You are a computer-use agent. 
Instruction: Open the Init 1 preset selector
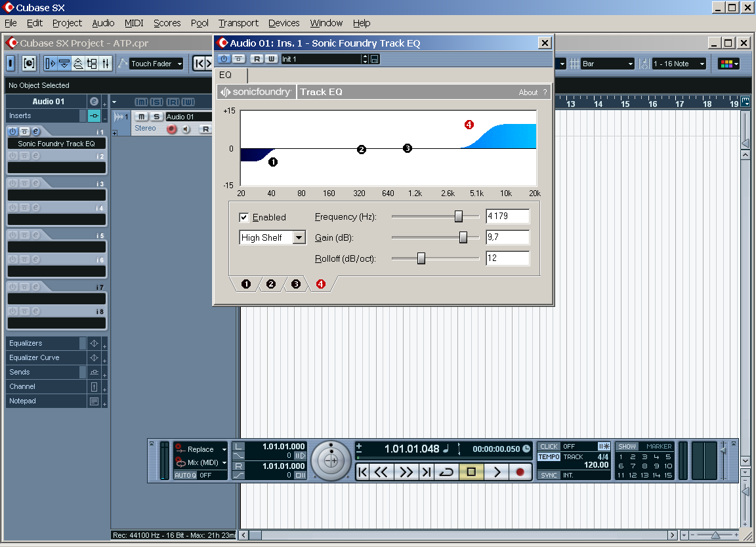tap(321, 59)
